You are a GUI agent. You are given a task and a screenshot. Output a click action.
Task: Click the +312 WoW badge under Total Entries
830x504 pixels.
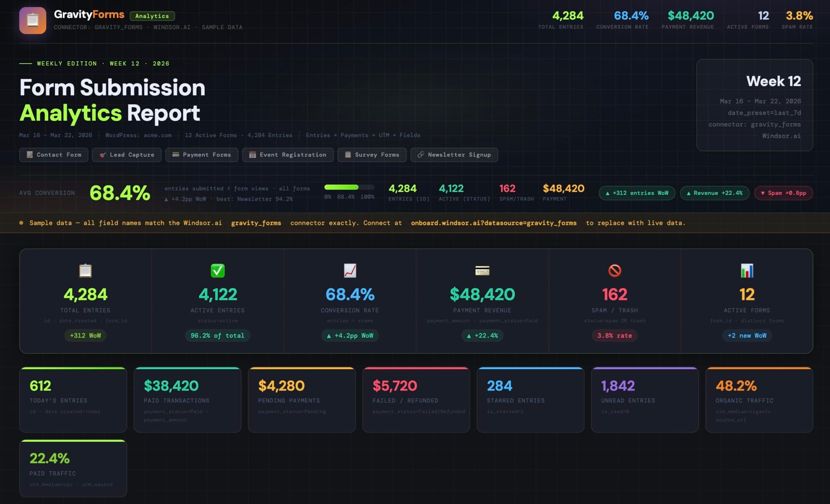click(86, 336)
